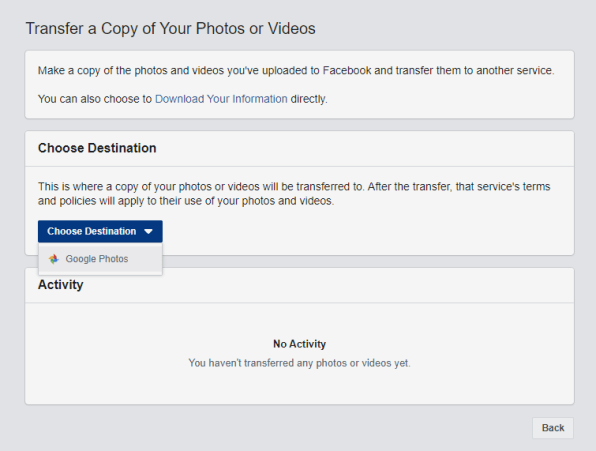
Task: Click the page title Transfer a Copy of Your Photos or Videos
Action: 170,29
